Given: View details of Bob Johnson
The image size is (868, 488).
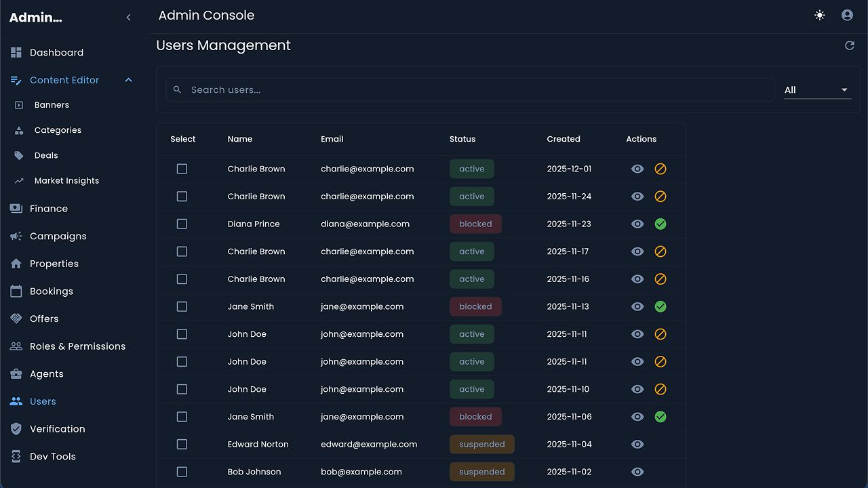Looking at the screenshot, I should (x=637, y=472).
